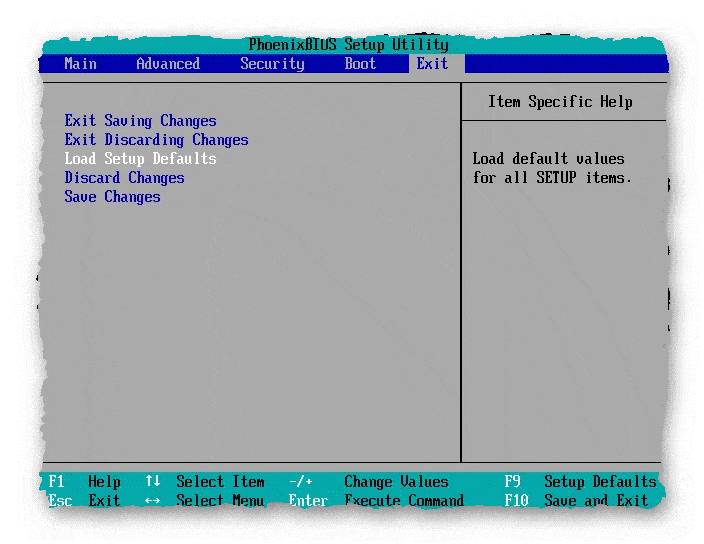Select Load Setup Defaults option
704x544 pixels.
(140, 159)
